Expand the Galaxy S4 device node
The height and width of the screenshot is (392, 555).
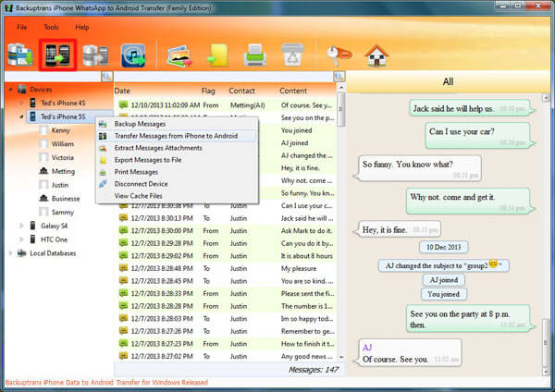tap(20, 225)
